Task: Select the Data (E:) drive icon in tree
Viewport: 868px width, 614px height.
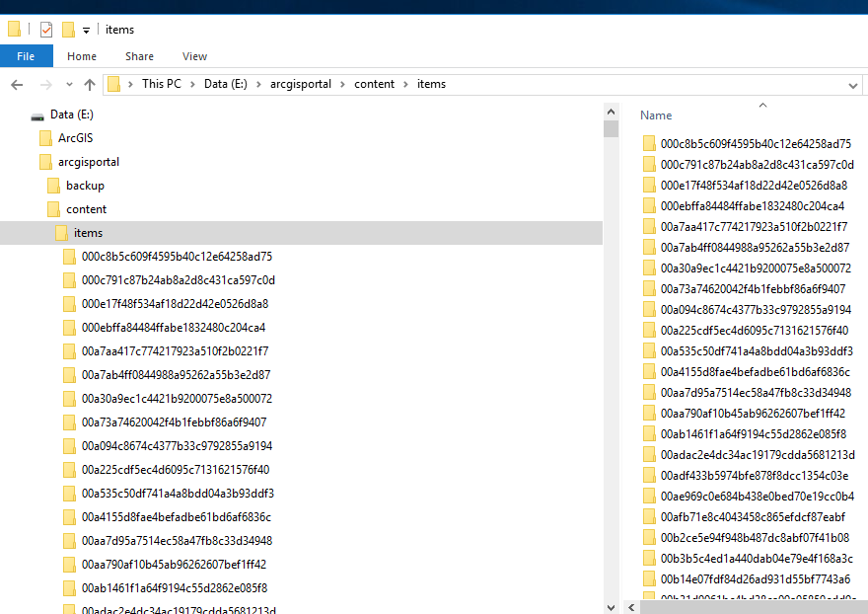Action: click(37, 115)
